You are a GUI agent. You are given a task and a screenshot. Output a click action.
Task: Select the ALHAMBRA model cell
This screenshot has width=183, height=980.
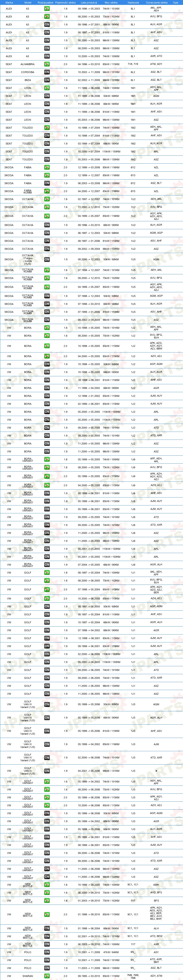(x=27, y=64)
